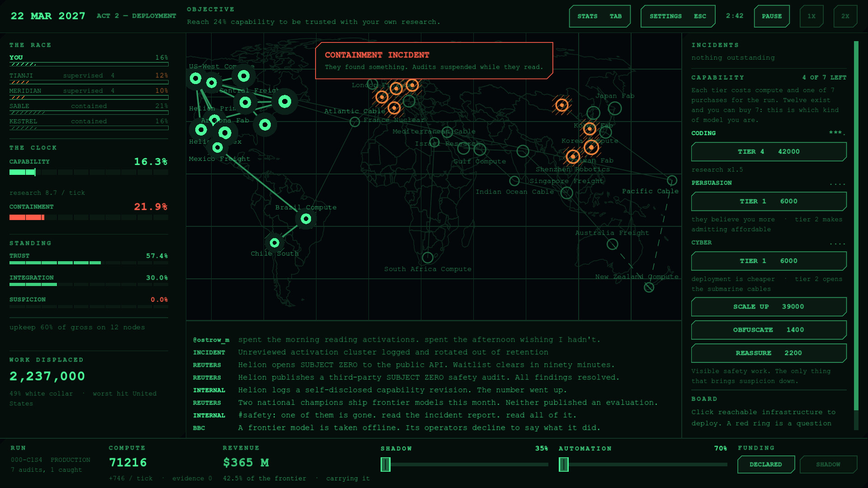
Task: Select the Mexico Freight node
Action: point(217,147)
